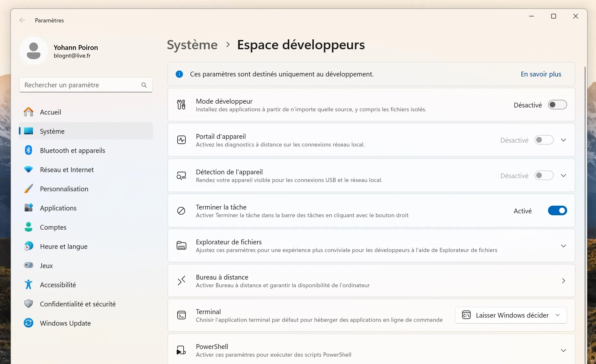Screen dimensions: 596x364
Task: Open Heure et langue settings
Action: pos(86,246)
